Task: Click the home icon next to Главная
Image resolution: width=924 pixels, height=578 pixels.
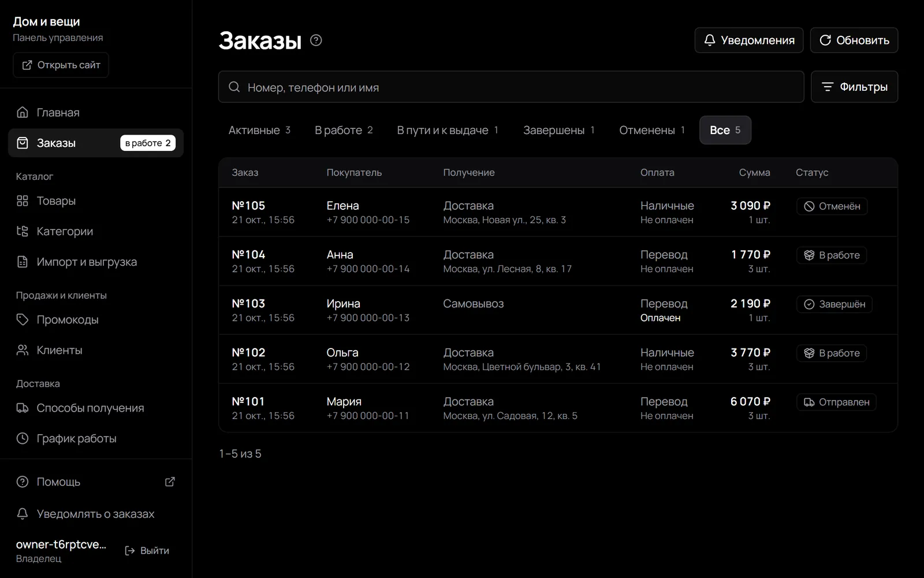Action: coord(23,112)
